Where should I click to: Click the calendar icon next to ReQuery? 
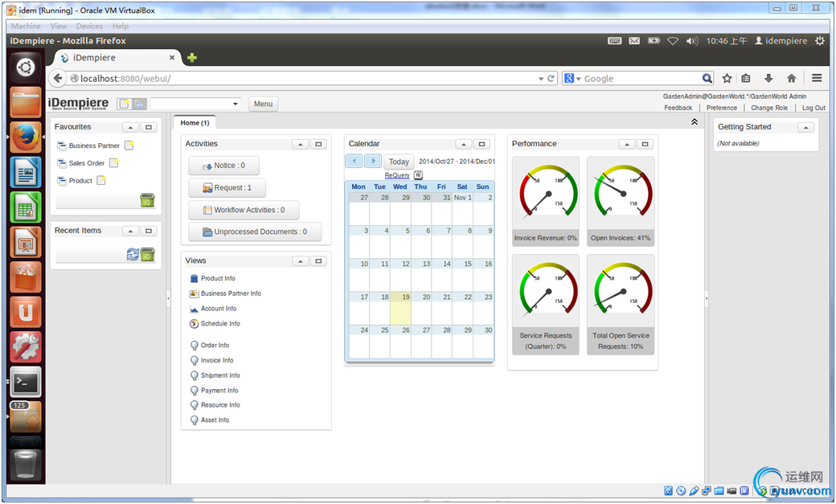point(418,174)
